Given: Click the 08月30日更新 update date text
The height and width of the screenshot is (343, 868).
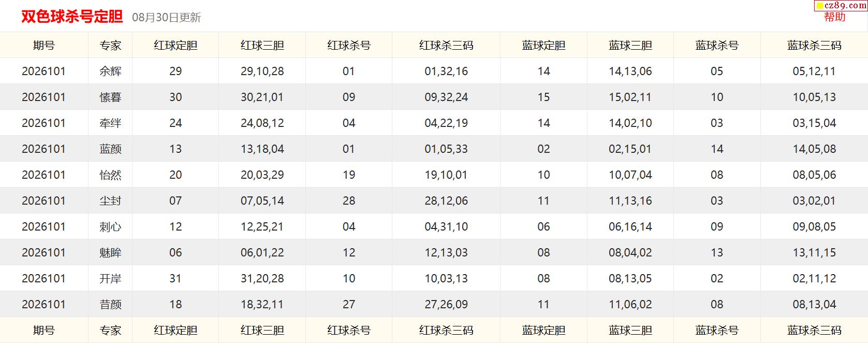Looking at the screenshot, I should pyautogui.click(x=166, y=18).
